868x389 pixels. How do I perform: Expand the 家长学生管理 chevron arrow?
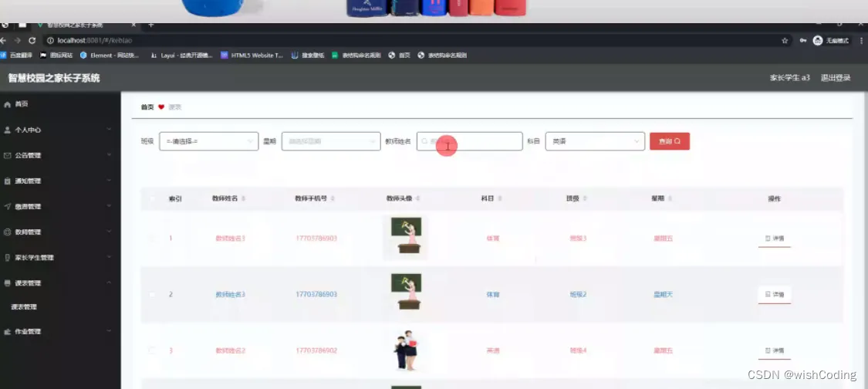[x=109, y=257]
